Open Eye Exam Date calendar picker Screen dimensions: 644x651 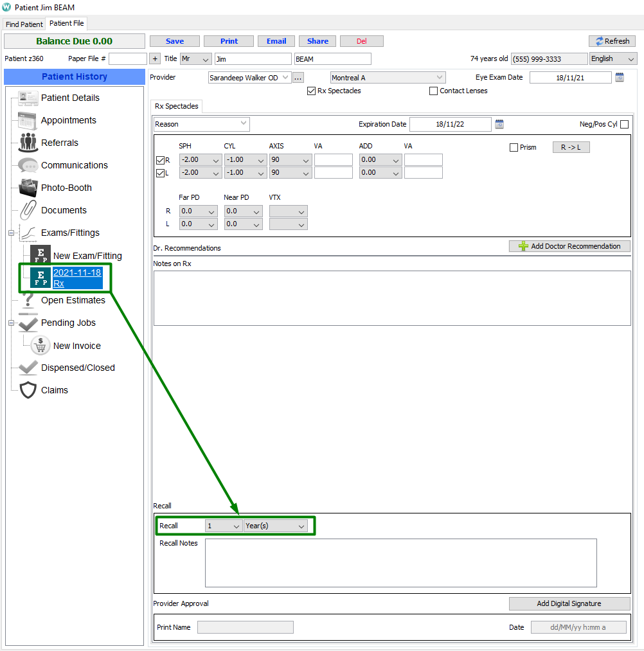620,77
